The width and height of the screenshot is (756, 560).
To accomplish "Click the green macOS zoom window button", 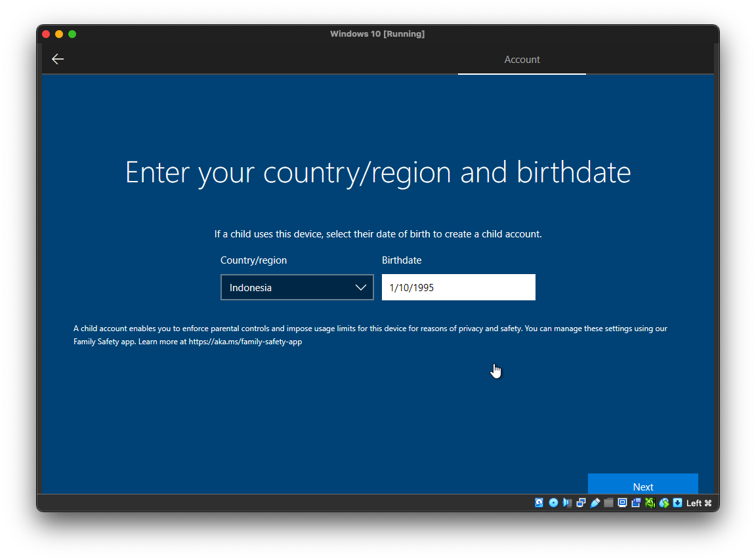I will (72, 34).
